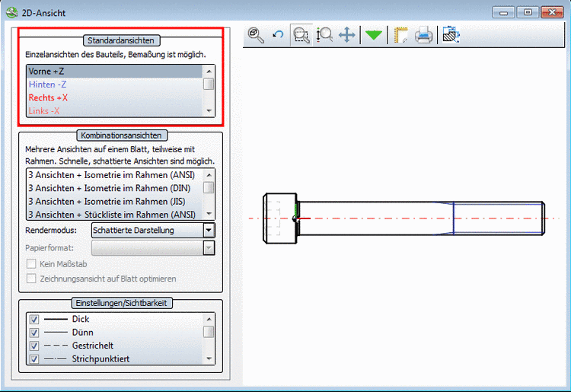Click scroll-up arrow of Sichtbarkeit list
This screenshot has height=392, width=571.
click(209, 319)
